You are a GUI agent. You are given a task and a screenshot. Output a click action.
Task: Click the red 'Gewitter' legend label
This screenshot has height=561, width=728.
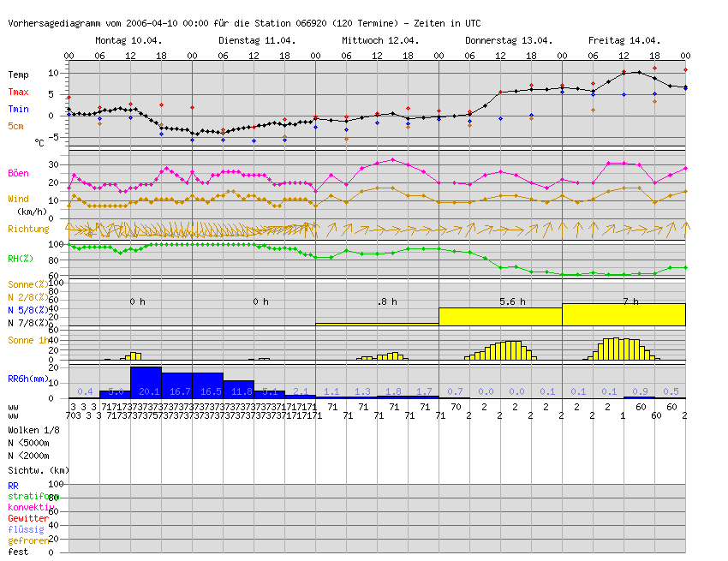coord(28,518)
